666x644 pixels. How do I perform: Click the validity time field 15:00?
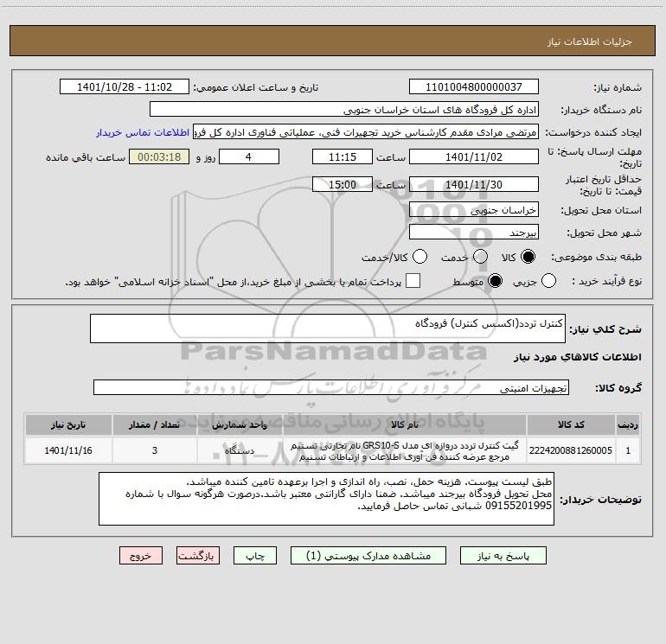[x=343, y=184]
